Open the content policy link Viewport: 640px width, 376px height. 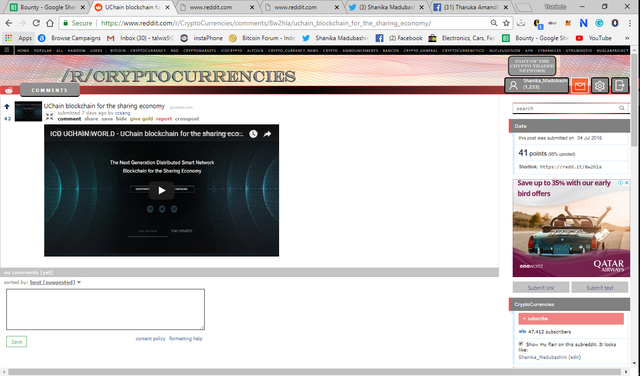[x=150, y=338]
